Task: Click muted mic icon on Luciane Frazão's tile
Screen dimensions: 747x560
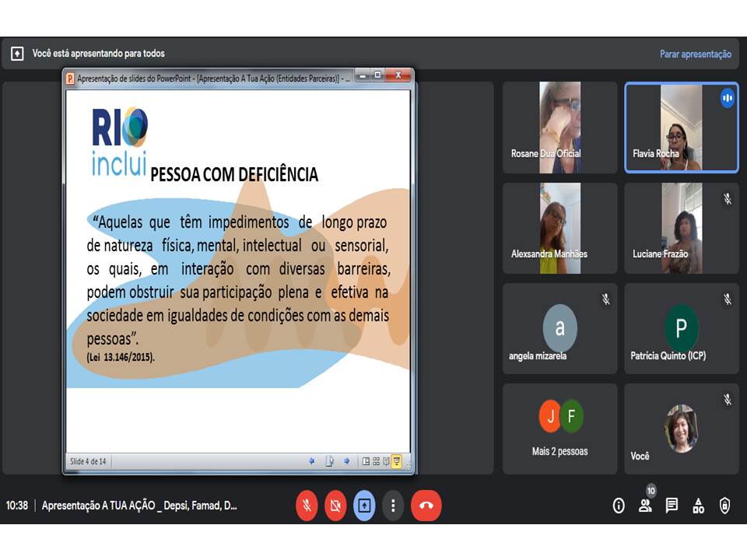Action: coord(727,198)
